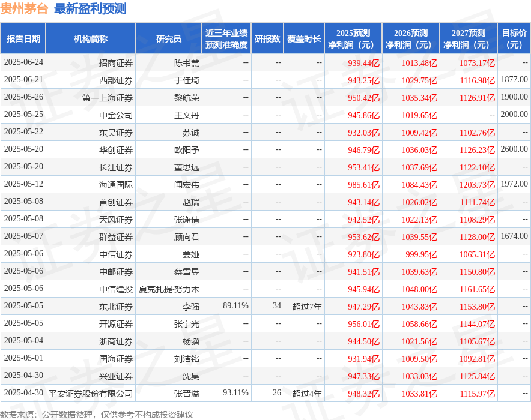Click analyst name 李强
Screen dimensions: 531x420
tap(191, 307)
